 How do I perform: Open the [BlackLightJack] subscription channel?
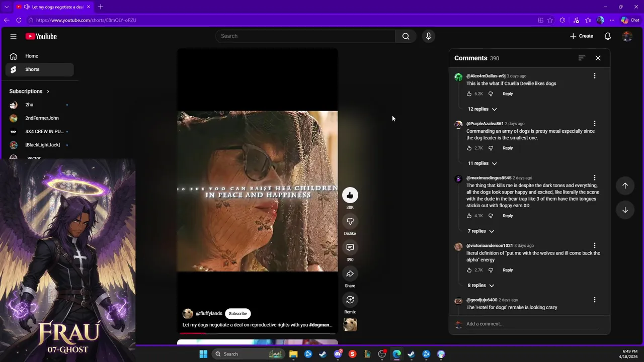tap(40, 145)
